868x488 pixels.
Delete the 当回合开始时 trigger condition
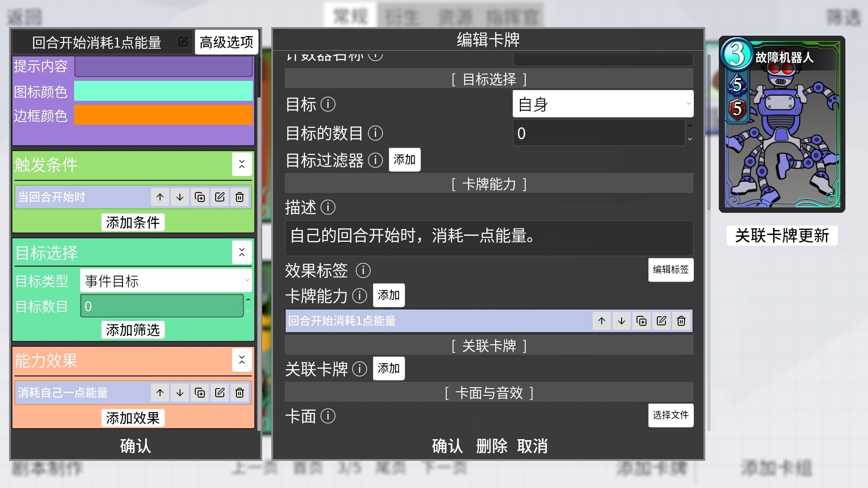pyautogui.click(x=240, y=197)
